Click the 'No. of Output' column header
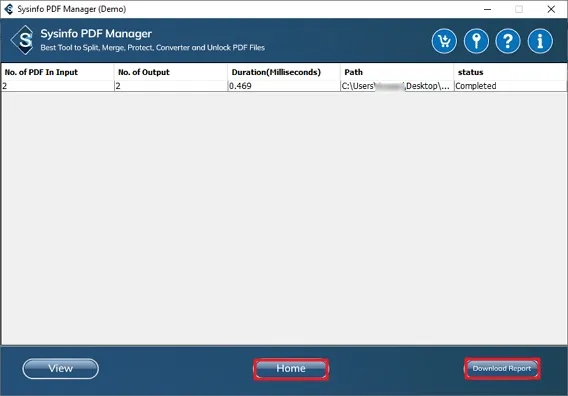The image size is (568, 396). [171, 72]
